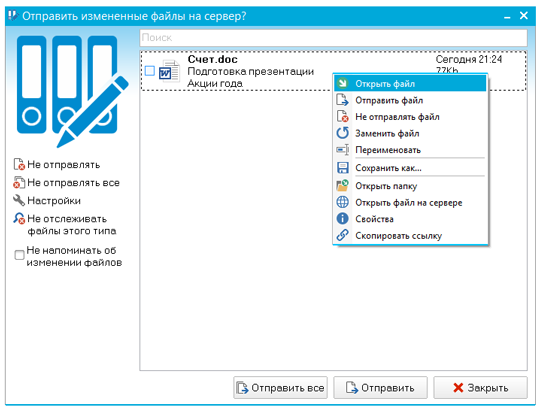This screenshot has width=540, height=409.
Task: Click the 'Отправить' button
Action: pos(380,388)
